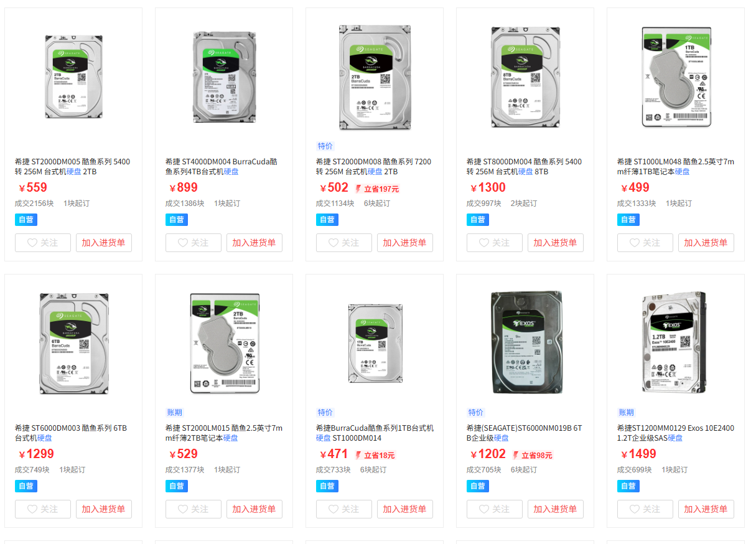The width and height of the screenshot is (756, 544).
Task: Add ST6000NM019B enterprise drive to 进货单
Action: (x=555, y=509)
